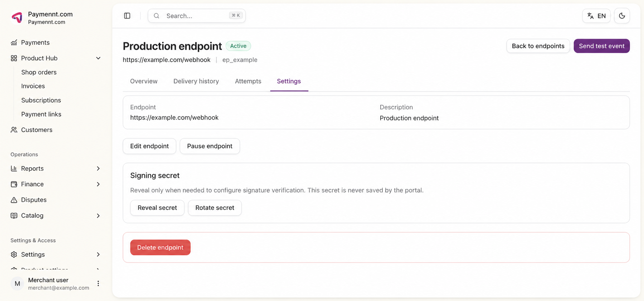Image resolution: width=644 pixels, height=301 pixels.
Task: Click Rotate secret button
Action: tap(215, 208)
